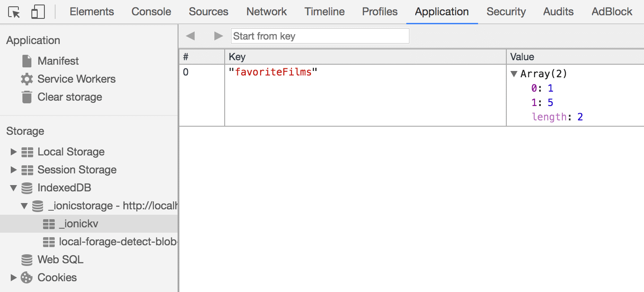
Task: Click the Cookies icon
Action: (27, 278)
